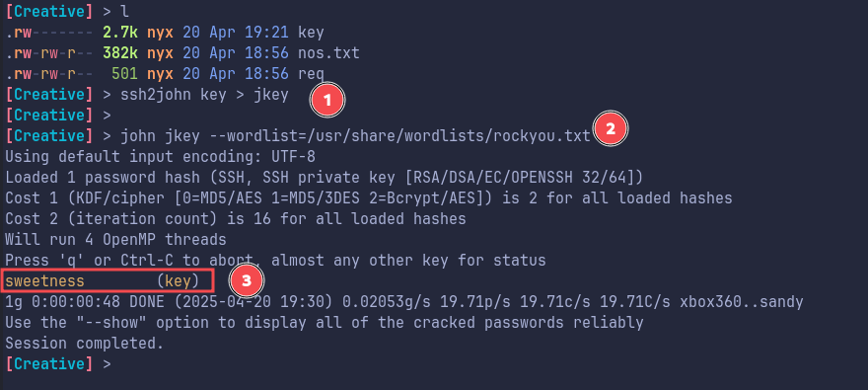The image size is (868, 390).
Task: Click the 'key' file name in listing
Action: click(x=311, y=33)
